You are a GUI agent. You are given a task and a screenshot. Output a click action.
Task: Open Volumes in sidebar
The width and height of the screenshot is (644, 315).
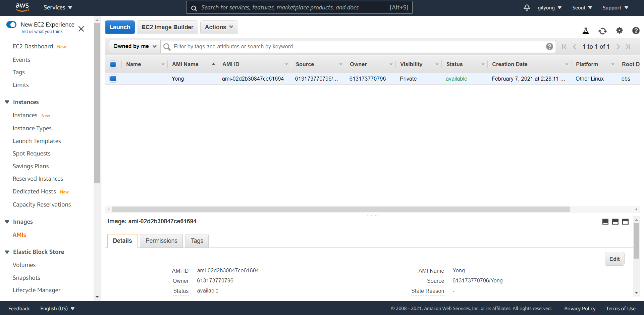click(24, 265)
